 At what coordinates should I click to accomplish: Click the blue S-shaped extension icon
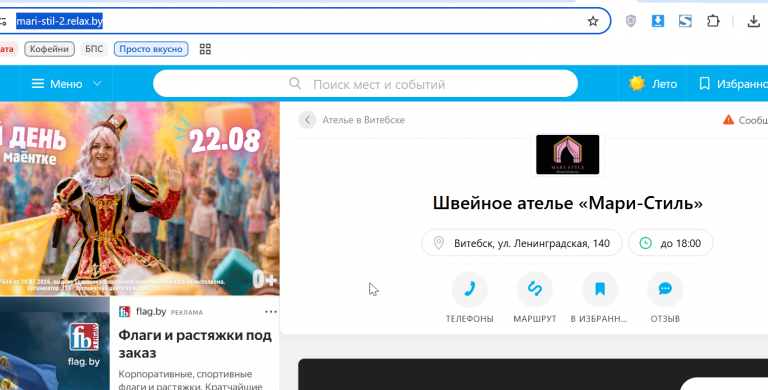pos(685,21)
